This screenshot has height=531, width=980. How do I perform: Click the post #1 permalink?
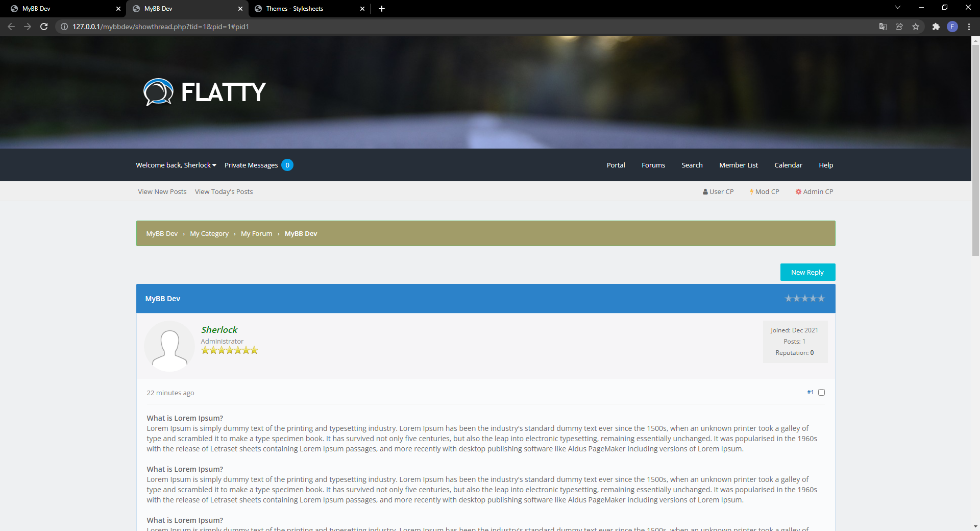click(x=810, y=392)
